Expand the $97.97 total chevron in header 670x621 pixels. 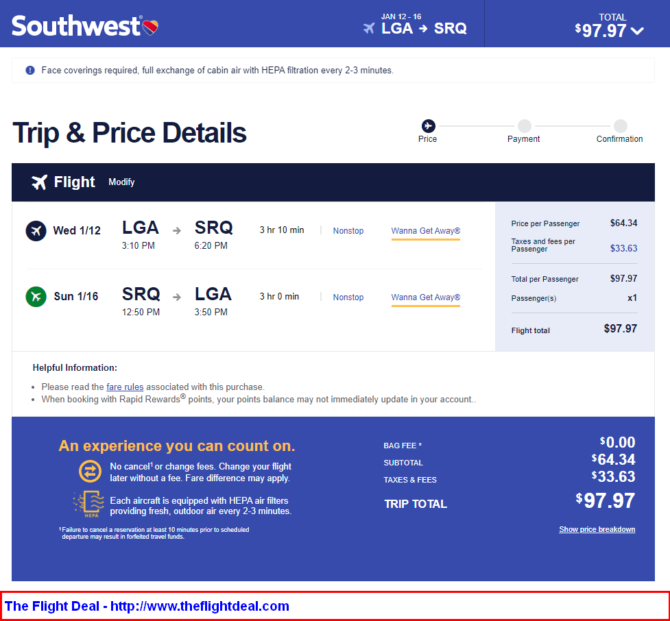[637, 31]
